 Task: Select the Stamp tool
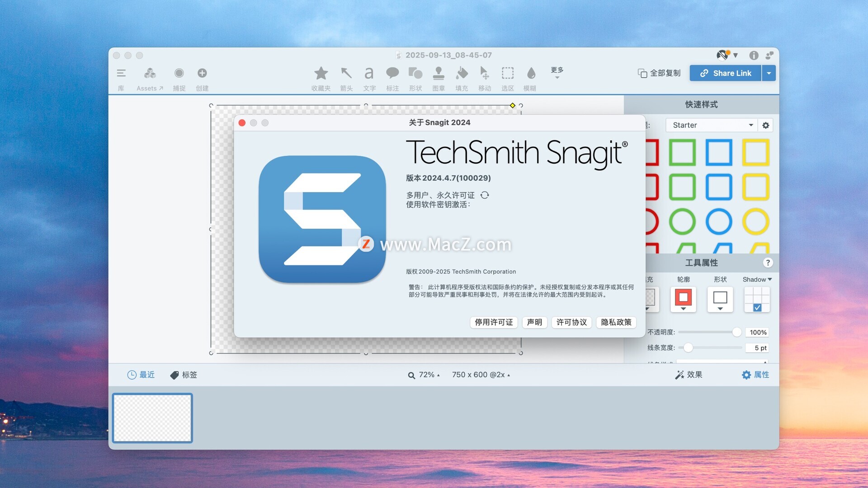tap(438, 74)
